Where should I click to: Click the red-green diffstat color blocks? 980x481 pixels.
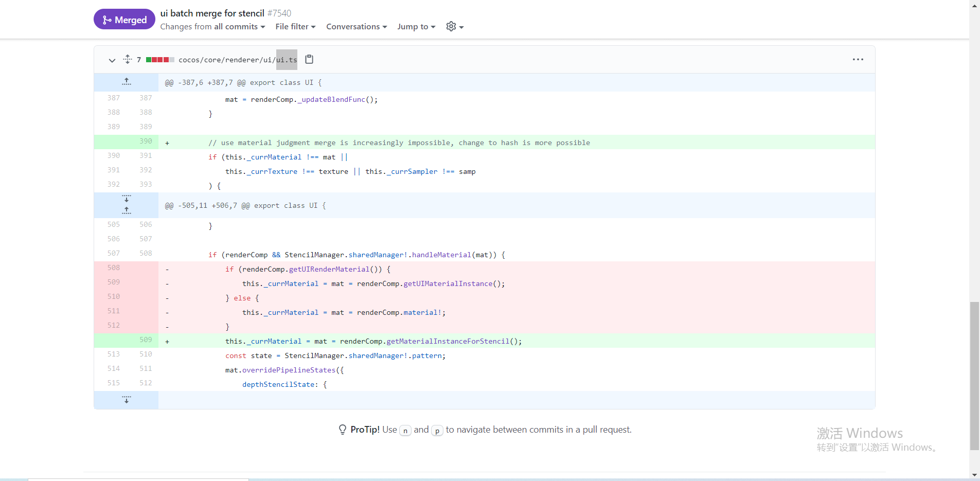[x=160, y=60]
